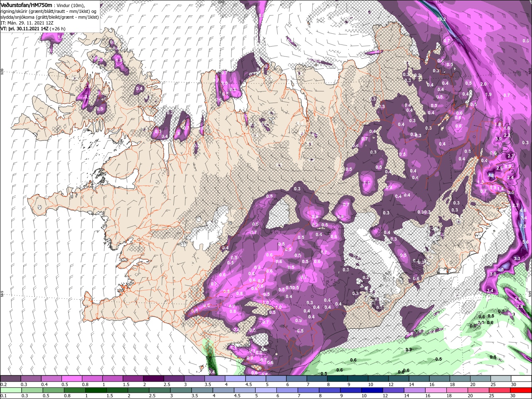This screenshot has height=399, width=532.
Task: Click the Veðurstofan/HM750m title text
Action: (x=26, y=5)
